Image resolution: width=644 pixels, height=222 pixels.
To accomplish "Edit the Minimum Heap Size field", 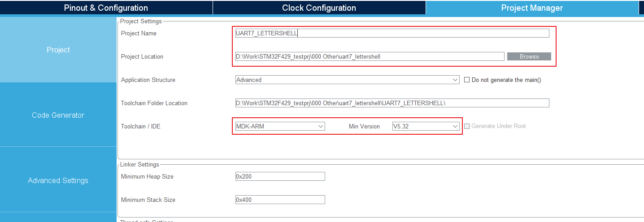I will [x=280, y=176].
